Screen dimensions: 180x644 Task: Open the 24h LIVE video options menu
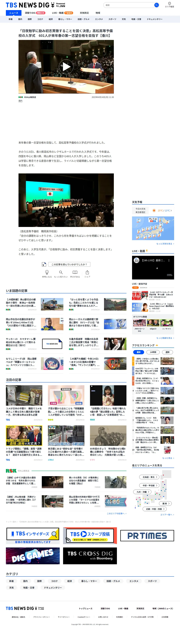coord(169,260)
